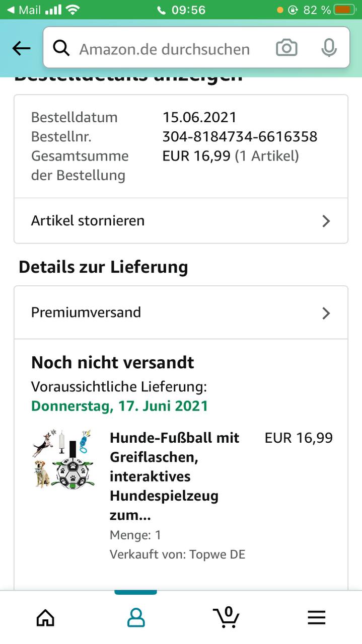Tap Artikel stornieren link text
The height and width of the screenshot is (644, 362).
point(88,220)
